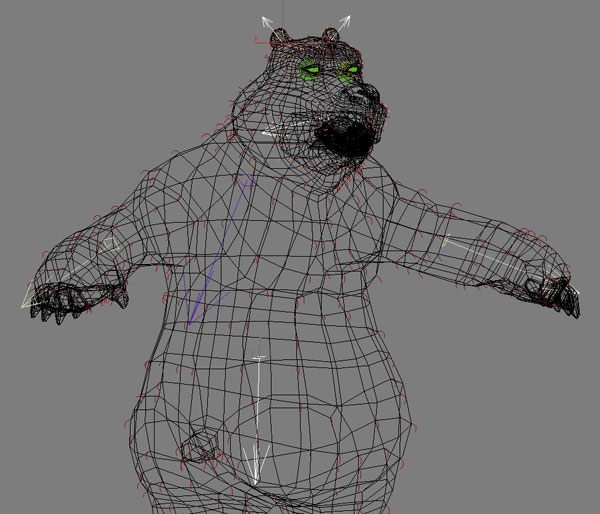
Task: Select the bear's green eye on the left
Action: click(x=311, y=69)
